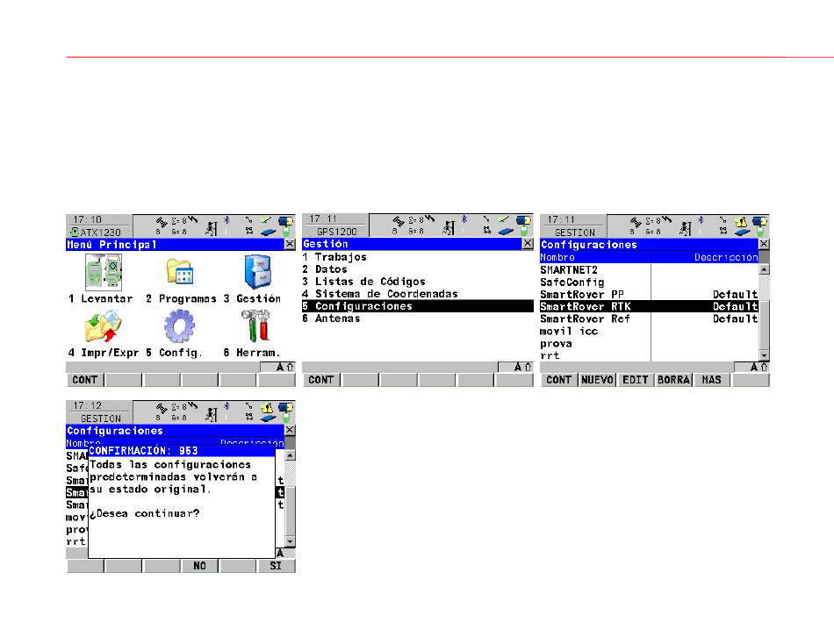The width and height of the screenshot is (834, 644).
Task: Click the BORRA delete softkey
Action: 674,380
